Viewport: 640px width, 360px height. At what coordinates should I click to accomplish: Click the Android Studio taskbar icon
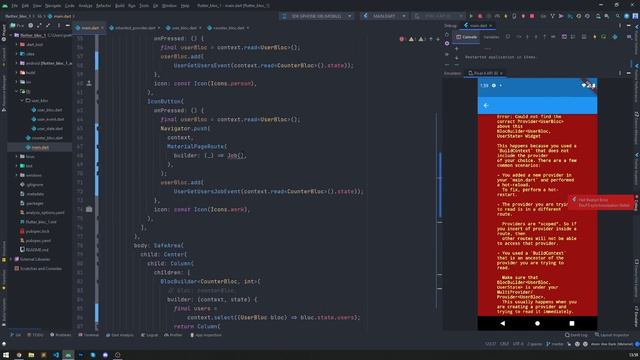click(x=68, y=355)
